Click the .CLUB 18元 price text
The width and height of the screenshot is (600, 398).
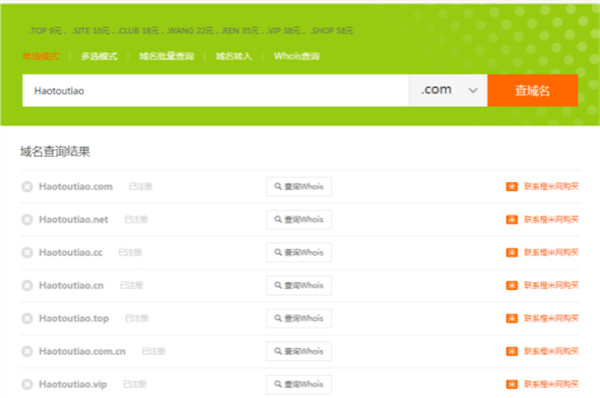(x=138, y=30)
